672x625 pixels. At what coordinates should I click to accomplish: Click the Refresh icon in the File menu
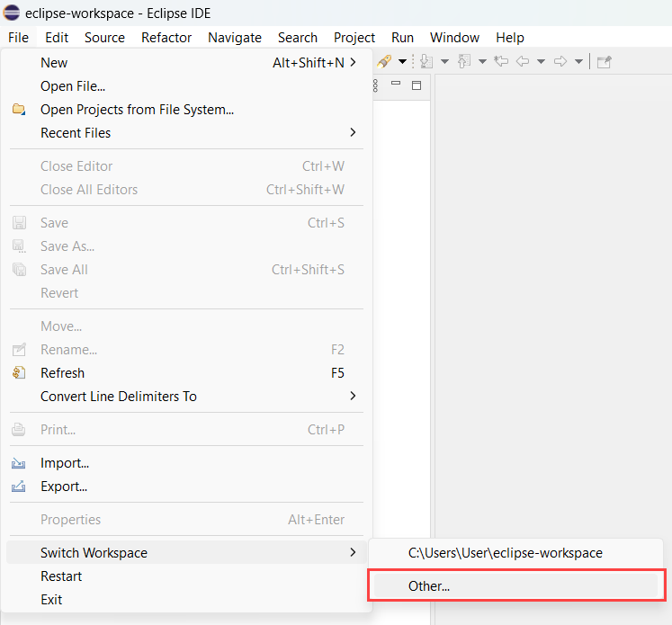(x=18, y=372)
